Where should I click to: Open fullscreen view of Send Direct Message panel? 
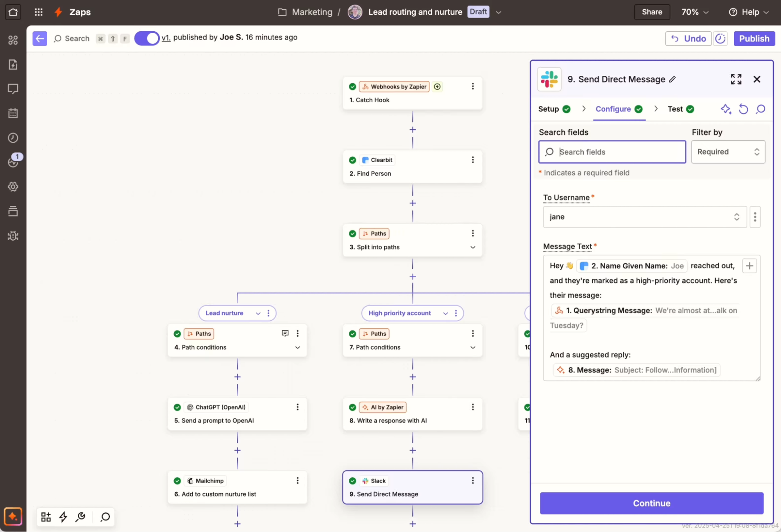(x=736, y=79)
